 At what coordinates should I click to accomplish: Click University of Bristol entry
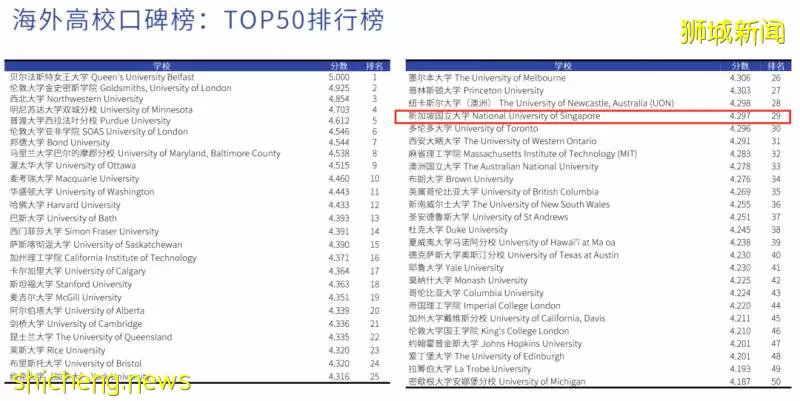[76, 364]
